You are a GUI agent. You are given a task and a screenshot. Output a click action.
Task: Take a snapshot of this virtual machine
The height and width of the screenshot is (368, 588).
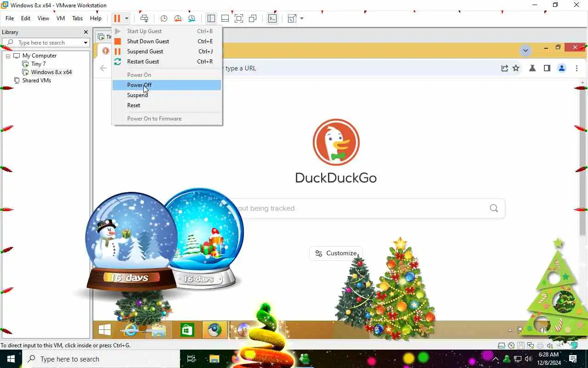[x=164, y=18]
